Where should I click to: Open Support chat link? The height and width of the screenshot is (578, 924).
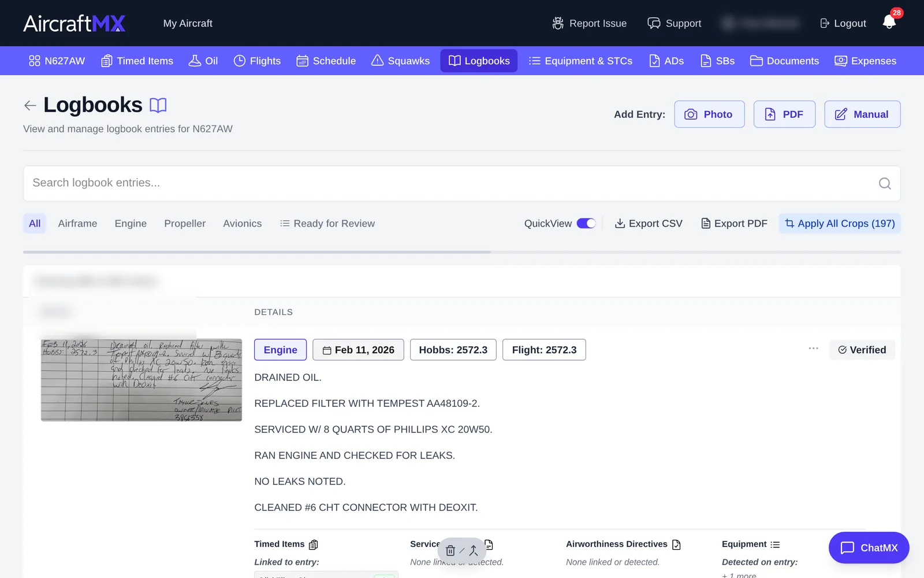tap(674, 23)
